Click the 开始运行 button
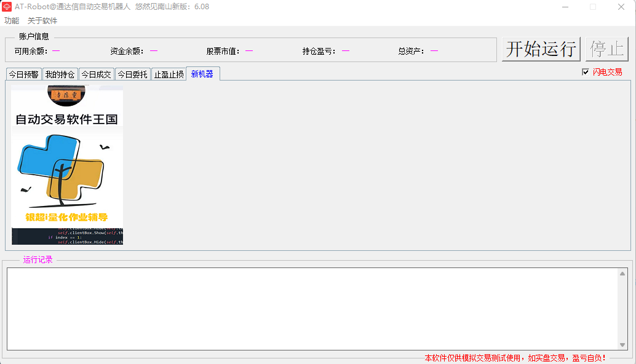Viewport: 636px width, 364px height. pyautogui.click(x=541, y=49)
